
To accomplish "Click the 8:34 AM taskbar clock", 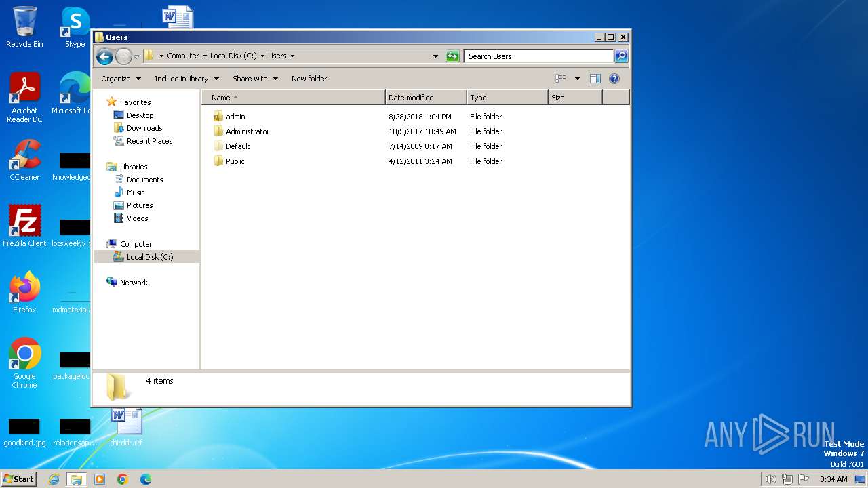I will (833, 479).
